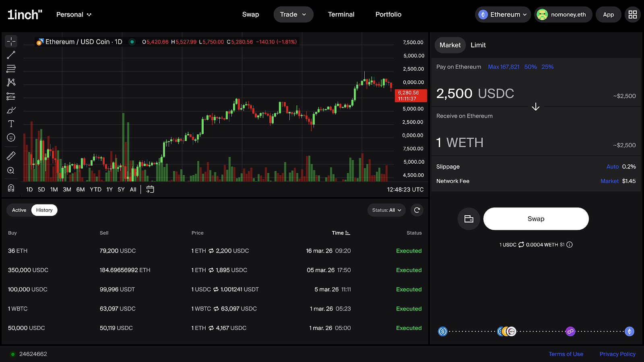This screenshot has height=362, width=644.
Task: Switch order list to History
Action: (x=44, y=210)
